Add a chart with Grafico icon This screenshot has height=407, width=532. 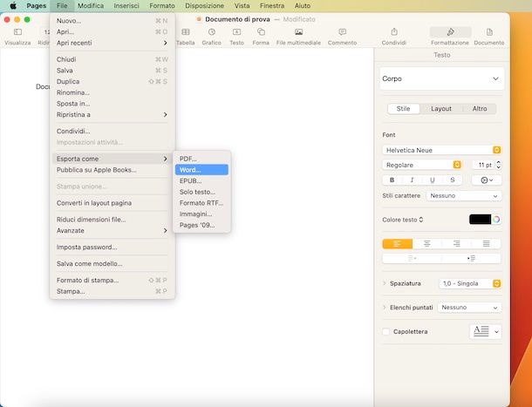click(212, 32)
